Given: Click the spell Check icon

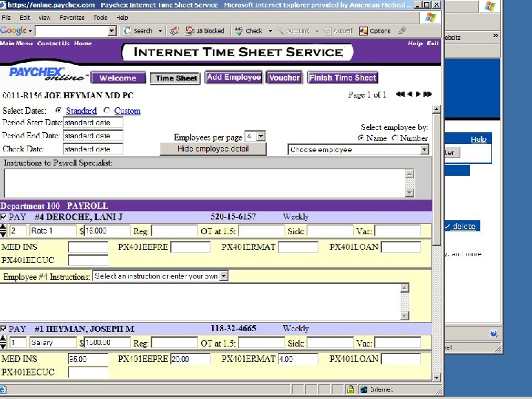Looking at the screenshot, I should (239, 31).
